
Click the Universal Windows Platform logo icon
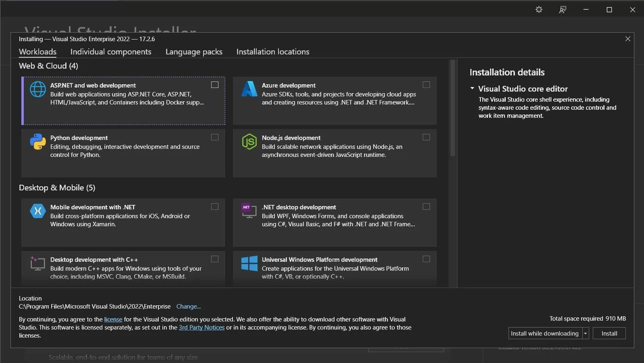pos(249,263)
